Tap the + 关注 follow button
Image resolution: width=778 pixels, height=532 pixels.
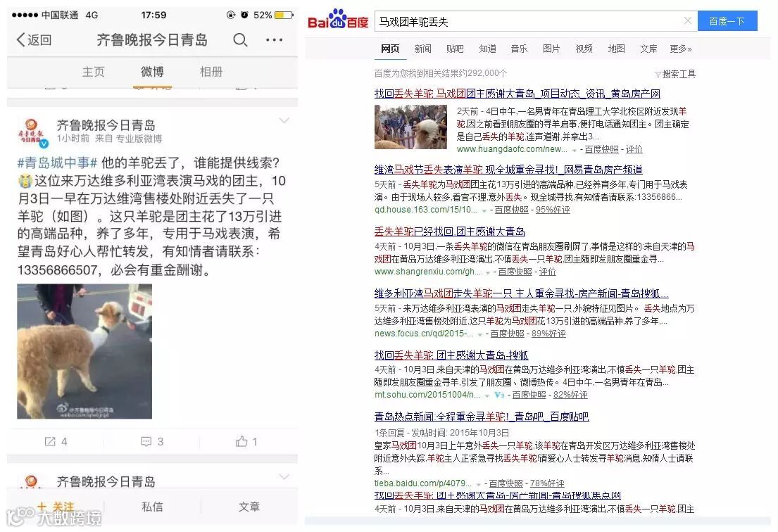[x=56, y=507]
